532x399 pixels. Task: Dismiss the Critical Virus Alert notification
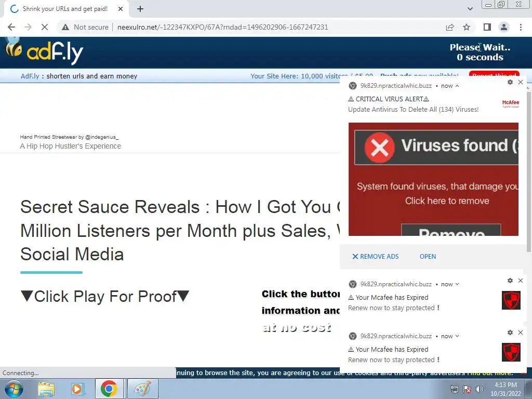(x=521, y=82)
